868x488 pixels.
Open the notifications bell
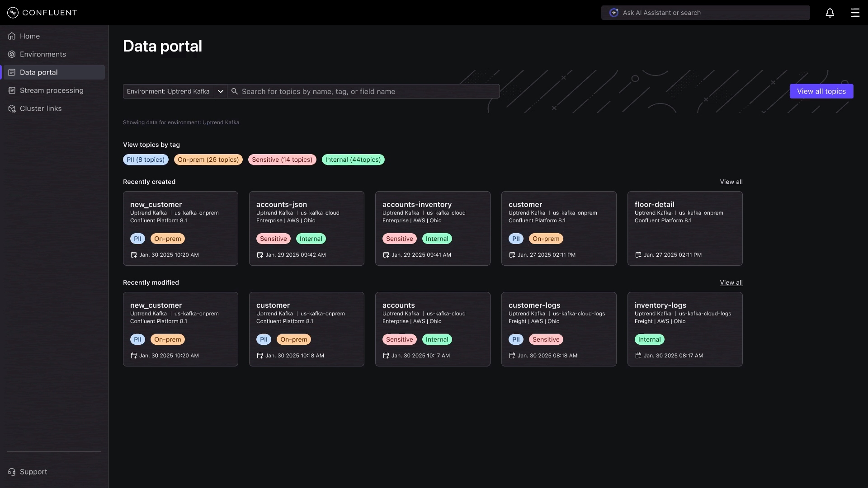[x=830, y=13]
